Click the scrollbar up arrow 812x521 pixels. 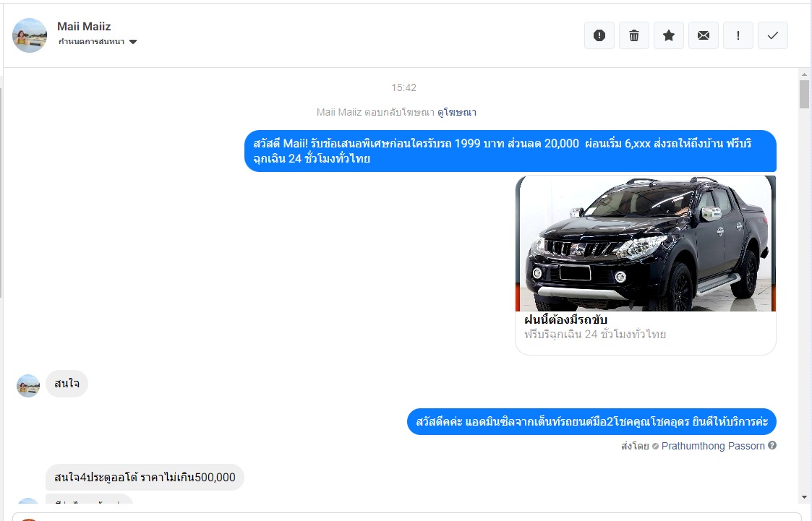(804, 74)
